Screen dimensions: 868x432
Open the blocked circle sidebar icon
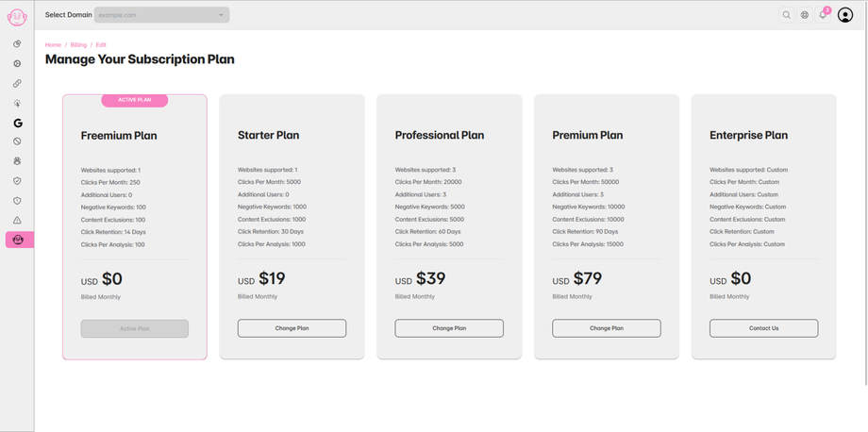coord(17,141)
